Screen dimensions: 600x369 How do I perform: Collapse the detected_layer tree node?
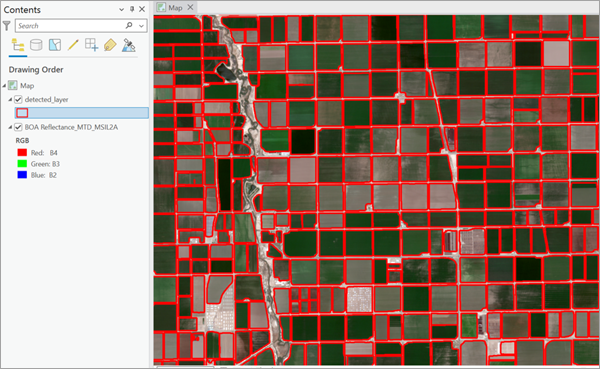[10, 100]
